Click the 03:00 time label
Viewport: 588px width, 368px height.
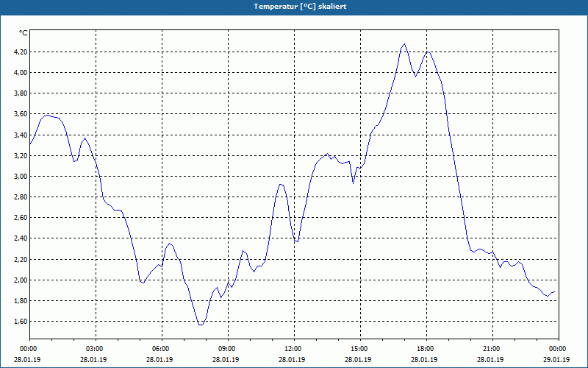[x=95, y=349]
